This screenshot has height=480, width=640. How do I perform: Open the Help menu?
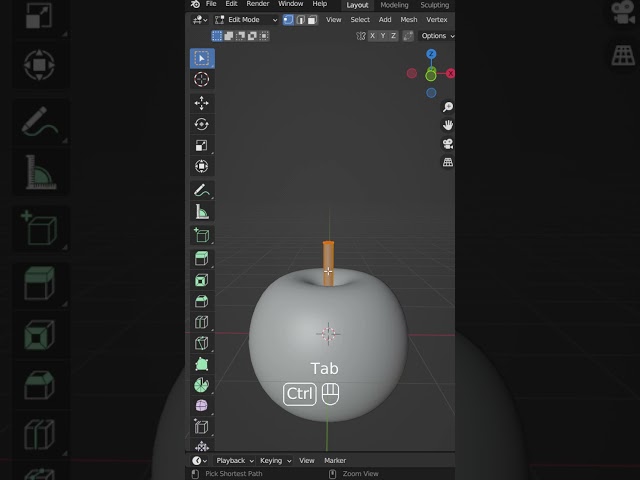tap(320, 4)
